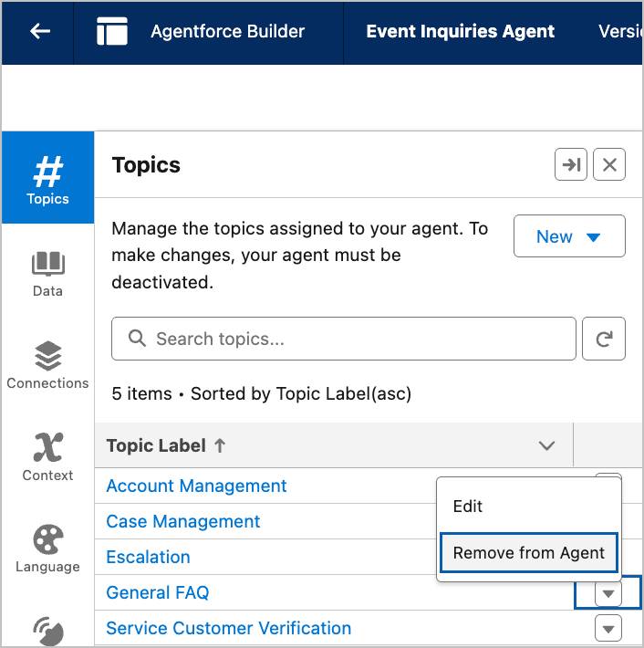The height and width of the screenshot is (648, 644).
Task: Choose Edit from the row menu
Action: 529,507
